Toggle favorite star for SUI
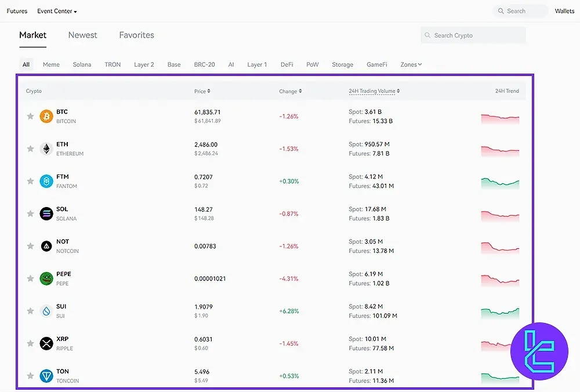The width and height of the screenshot is (580, 392). 30,311
